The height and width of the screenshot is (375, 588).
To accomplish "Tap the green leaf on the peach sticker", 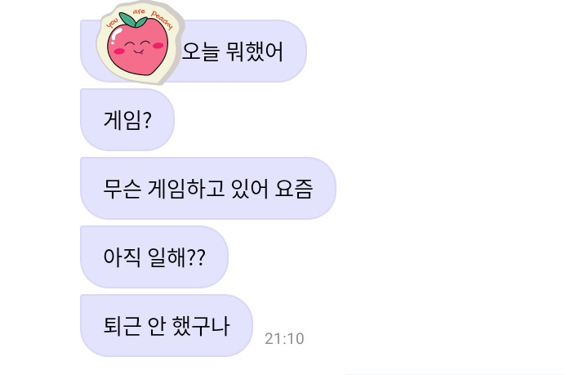I will coord(133,20).
